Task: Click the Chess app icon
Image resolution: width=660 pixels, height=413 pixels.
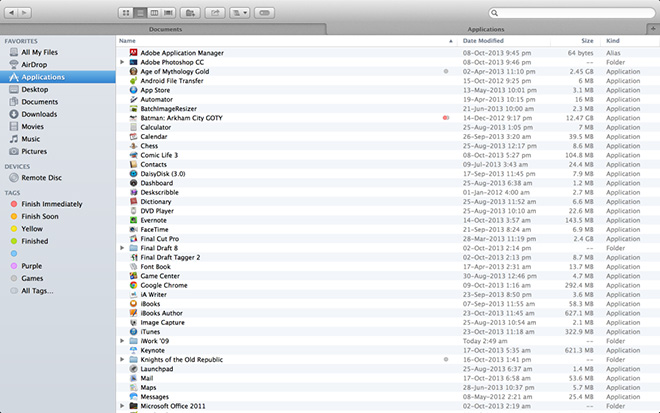Action: (x=133, y=146)
